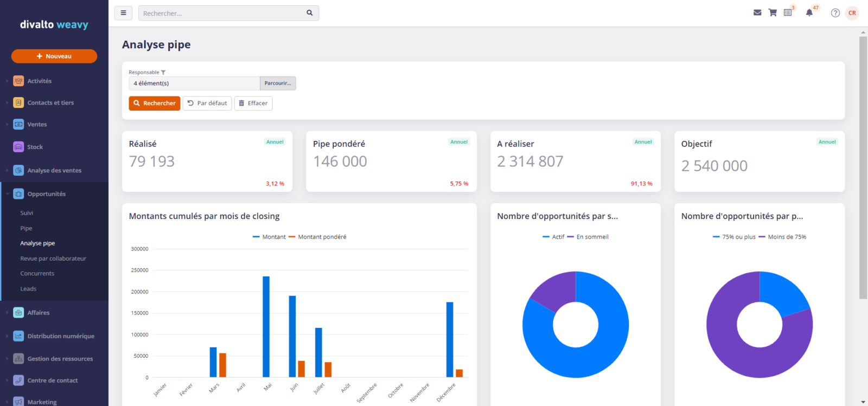Screen dimensions: 868x406
Task: Open Revue par collaborateur submenu item
Action: pos(53,259)
